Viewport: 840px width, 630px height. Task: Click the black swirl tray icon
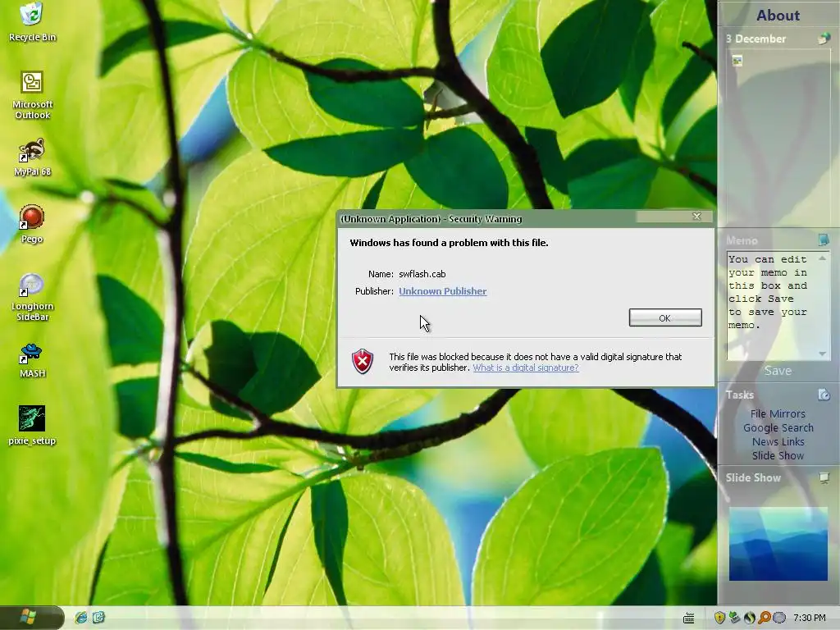750,618
